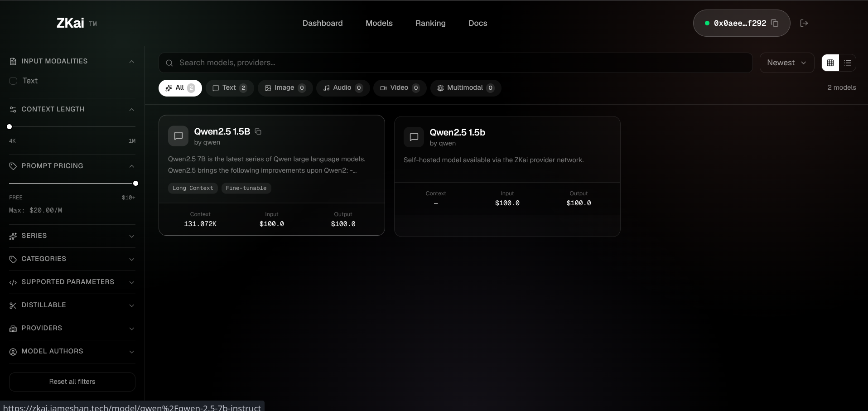Click the 131.072K context value

tap(200, 224)
